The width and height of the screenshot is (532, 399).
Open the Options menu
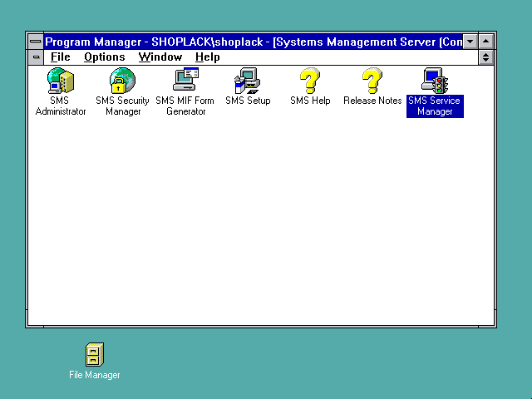click(105, 57)
